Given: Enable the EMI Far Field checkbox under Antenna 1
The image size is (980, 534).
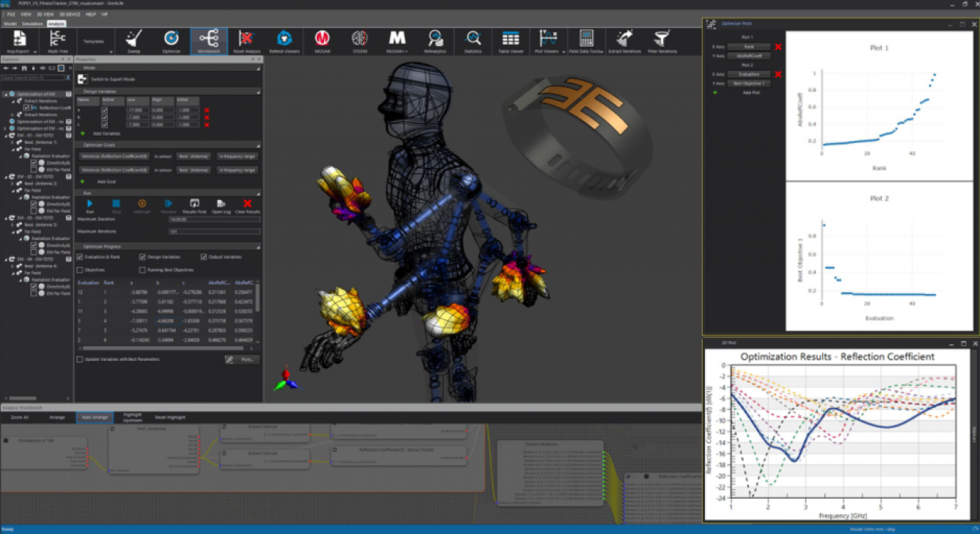Looking at the screenshot, I should tap(33, 168).
